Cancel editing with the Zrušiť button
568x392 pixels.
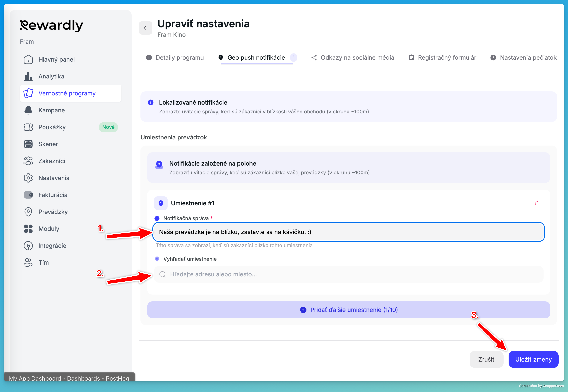point(486,359)
